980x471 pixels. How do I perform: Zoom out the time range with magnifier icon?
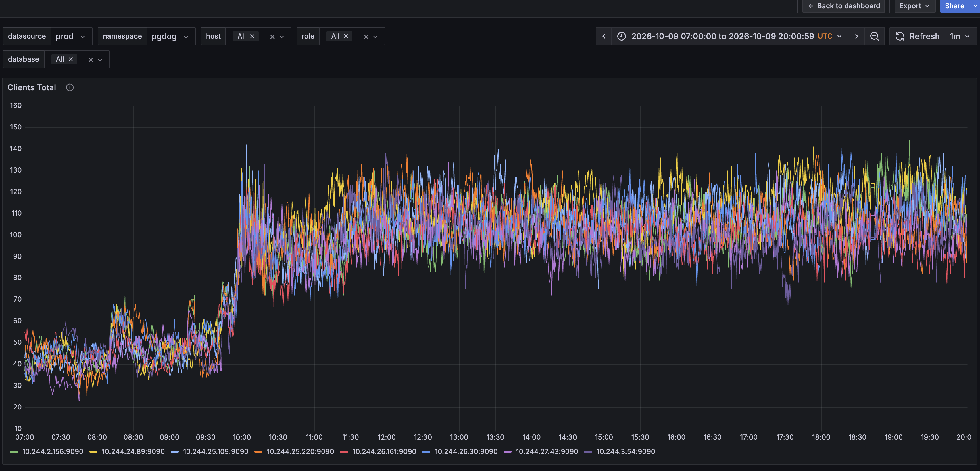(874, 36)
